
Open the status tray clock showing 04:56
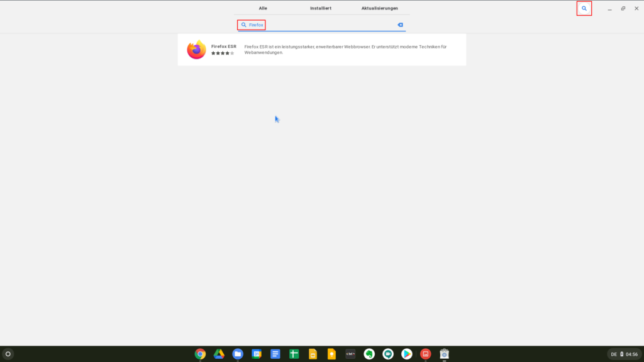(631, 354)
